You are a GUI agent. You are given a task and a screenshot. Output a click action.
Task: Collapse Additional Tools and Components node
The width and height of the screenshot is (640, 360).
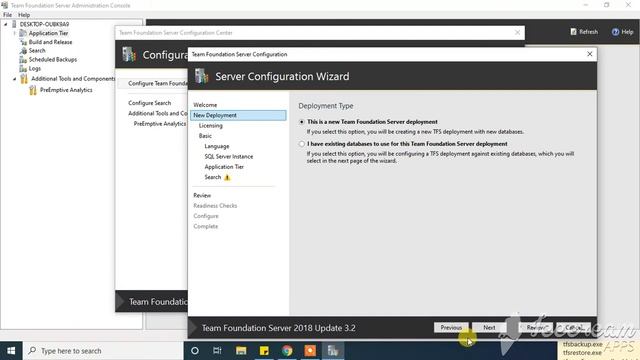pos(15,79)
